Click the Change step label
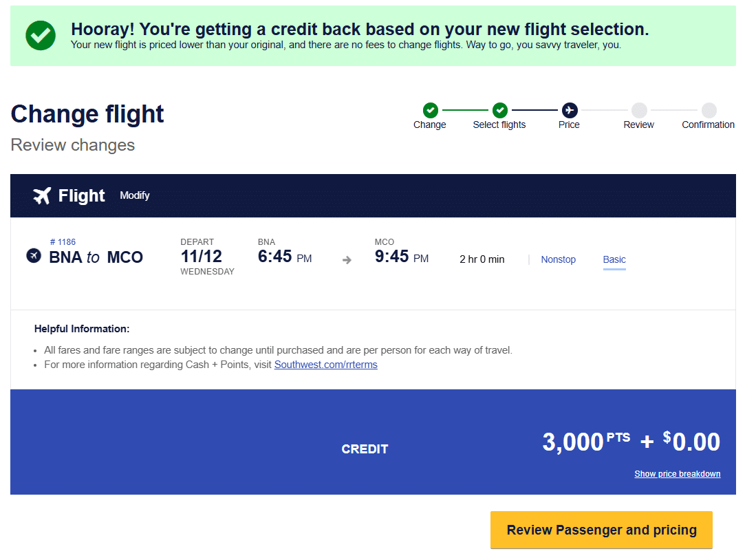Viewport: 756px width, 560px height. [429, 125]
